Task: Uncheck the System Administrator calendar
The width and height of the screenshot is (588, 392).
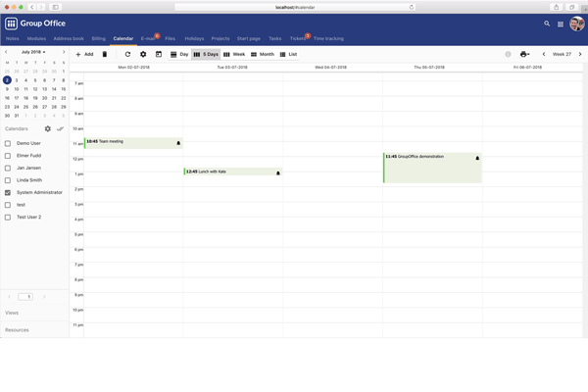Action: (8, 193)
